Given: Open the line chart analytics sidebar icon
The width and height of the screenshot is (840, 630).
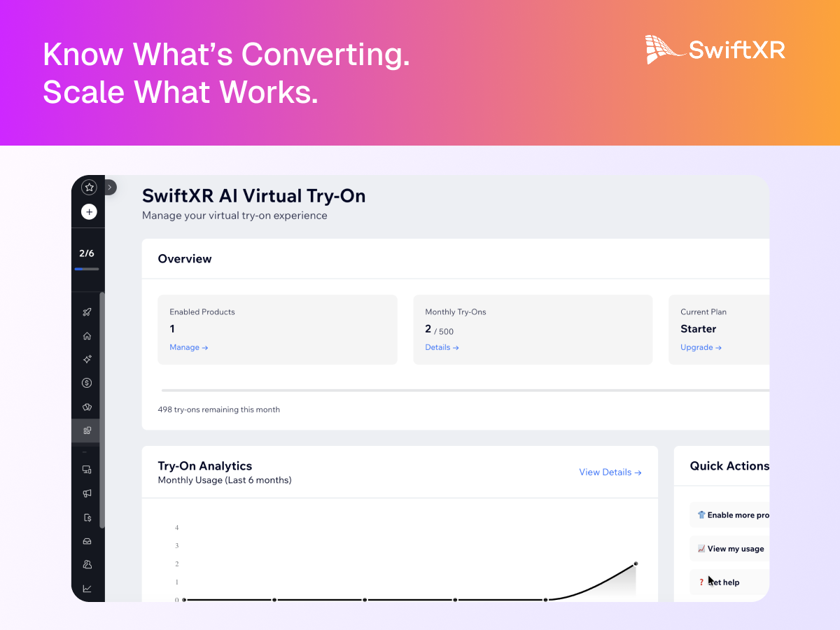Looking at the screenshot, I should click(87, 588).
